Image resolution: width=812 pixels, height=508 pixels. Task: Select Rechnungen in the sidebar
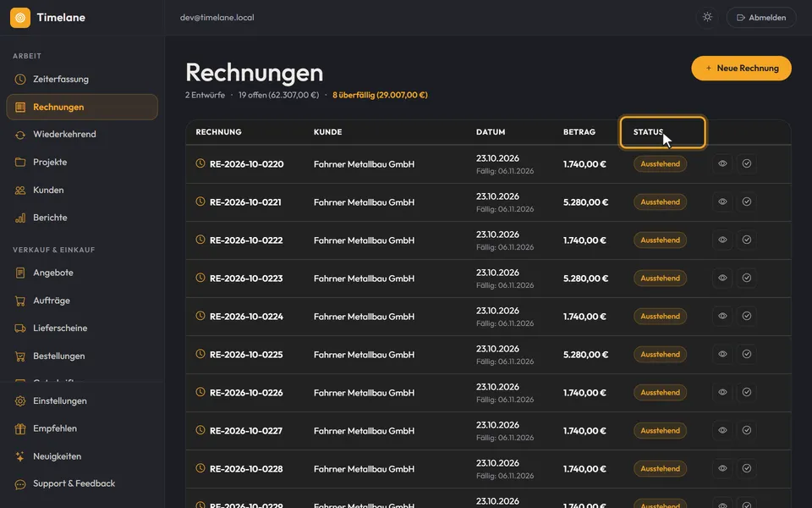82,108
